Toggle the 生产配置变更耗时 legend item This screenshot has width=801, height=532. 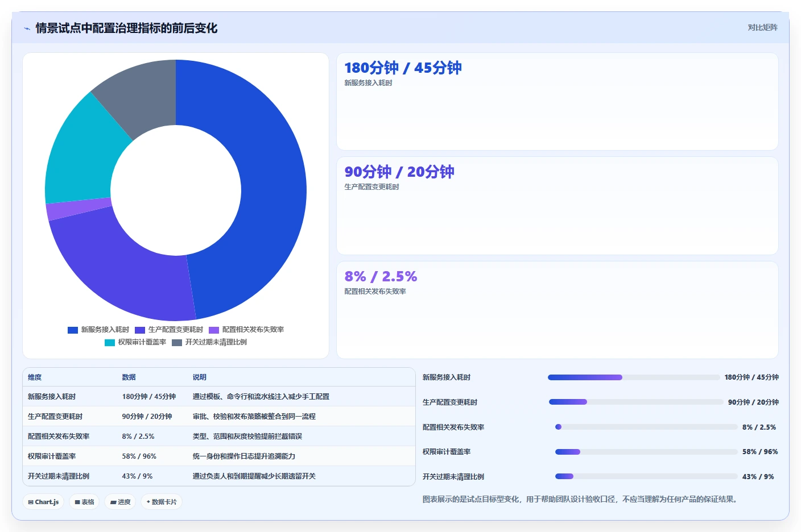point(169,330)
